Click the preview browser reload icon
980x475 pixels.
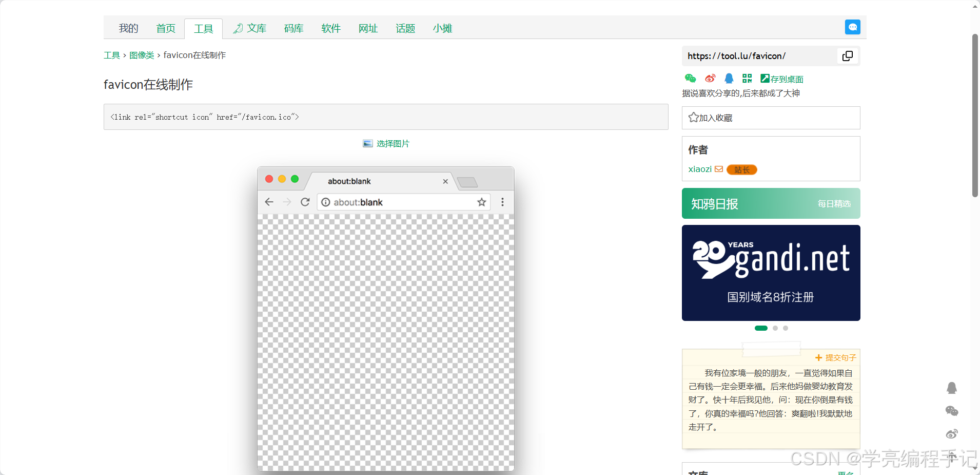click(x=305, y=202)
